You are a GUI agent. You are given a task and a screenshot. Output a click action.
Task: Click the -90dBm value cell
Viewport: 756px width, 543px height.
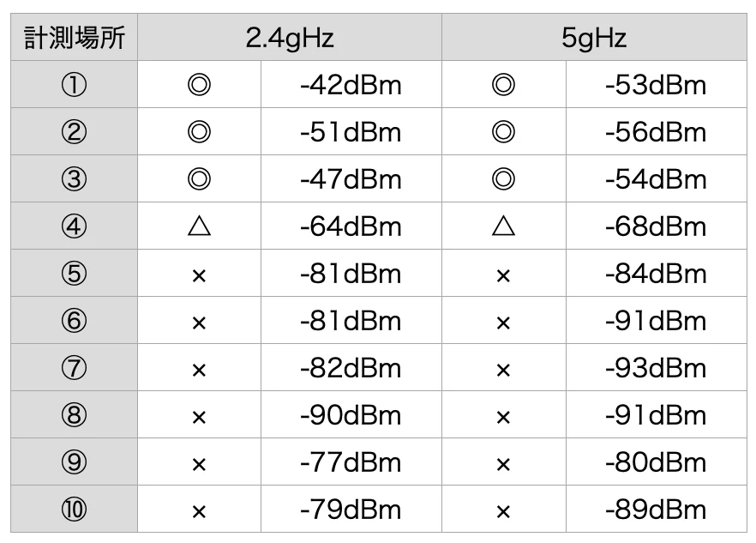(351, 415)
